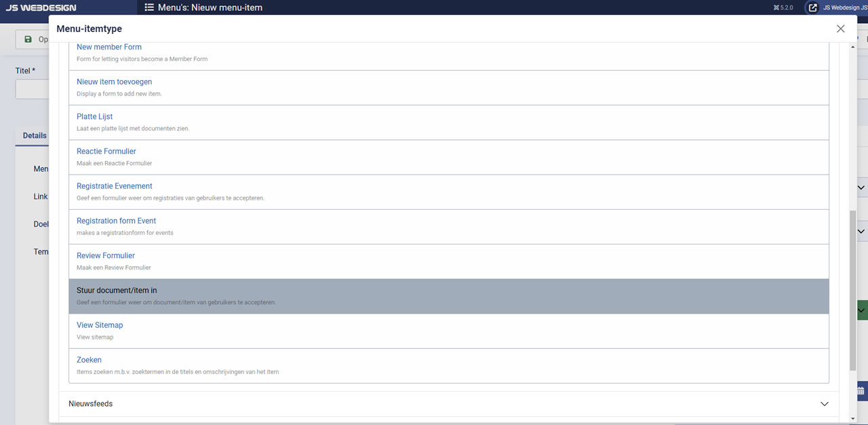The height and width of the screenshot is (425, 868).
Task: Click the Nieuwsfeeds chevron arrow
Action: point(825,404)
